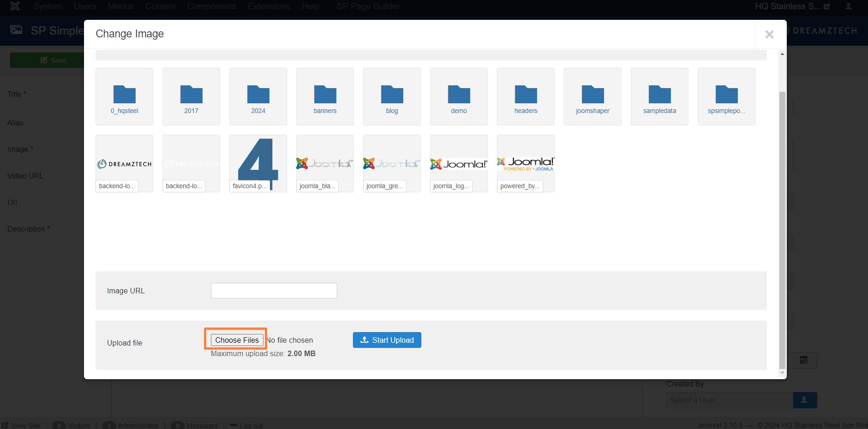Open the Content menu in the top bar
The height and width of the screenshot is (429, 868).
160,6
